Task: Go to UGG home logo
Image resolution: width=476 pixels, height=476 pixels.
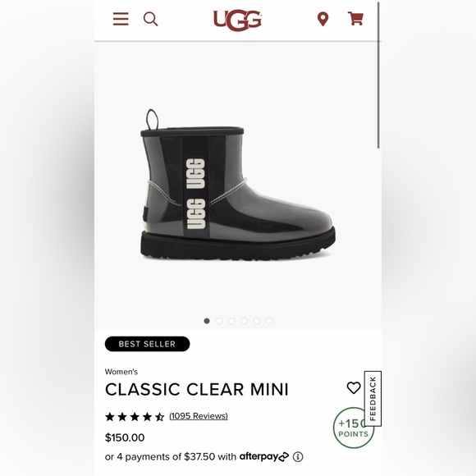Action: click(x=237, y=21)
